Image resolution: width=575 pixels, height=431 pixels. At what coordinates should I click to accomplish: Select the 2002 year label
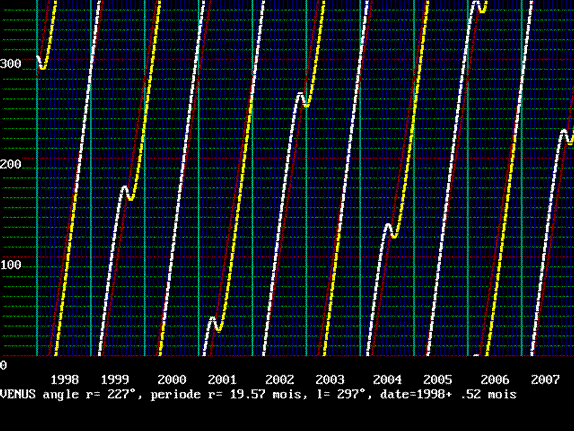280,380
